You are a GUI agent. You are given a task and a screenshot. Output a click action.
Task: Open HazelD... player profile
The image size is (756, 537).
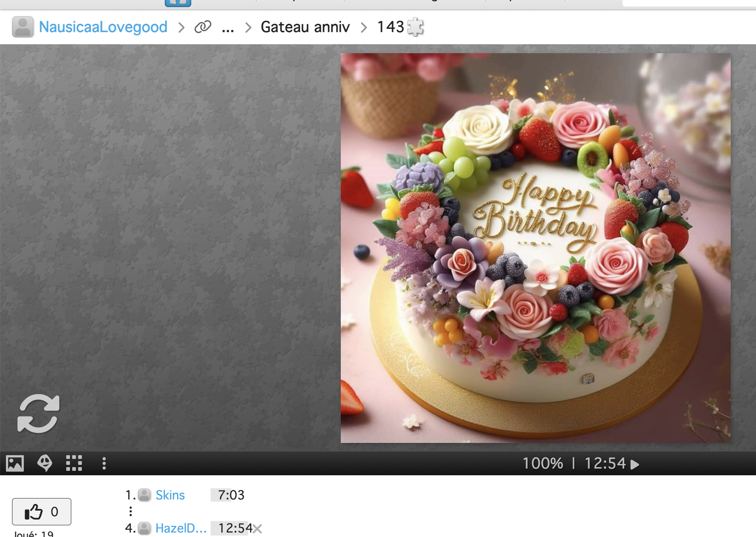pyautogui.click(x=181, y=528)
